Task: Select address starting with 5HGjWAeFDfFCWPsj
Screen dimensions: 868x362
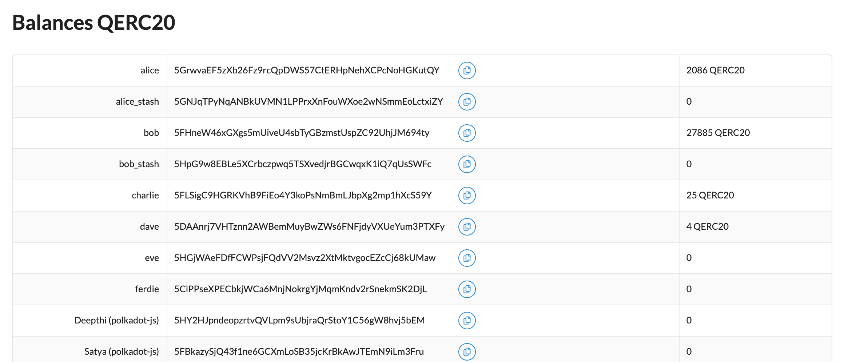Action: click(304, 258)
